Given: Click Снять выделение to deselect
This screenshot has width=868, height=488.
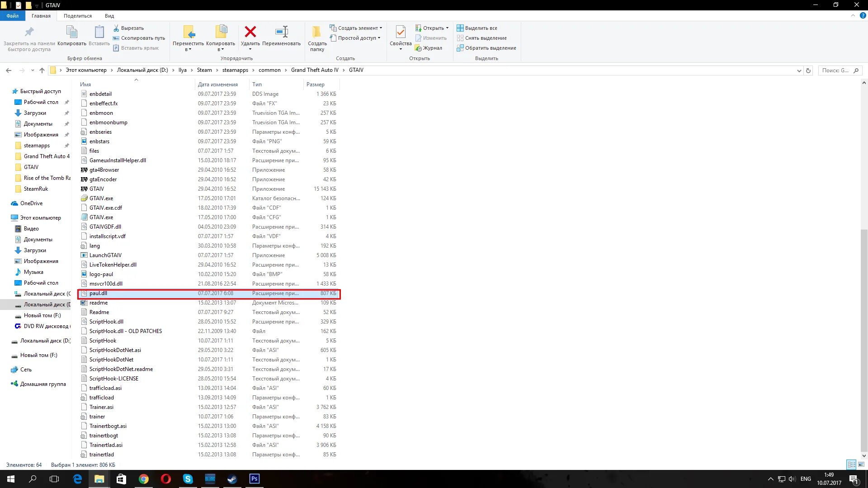Looking at the screenshot, I should (x=482, y=38).
